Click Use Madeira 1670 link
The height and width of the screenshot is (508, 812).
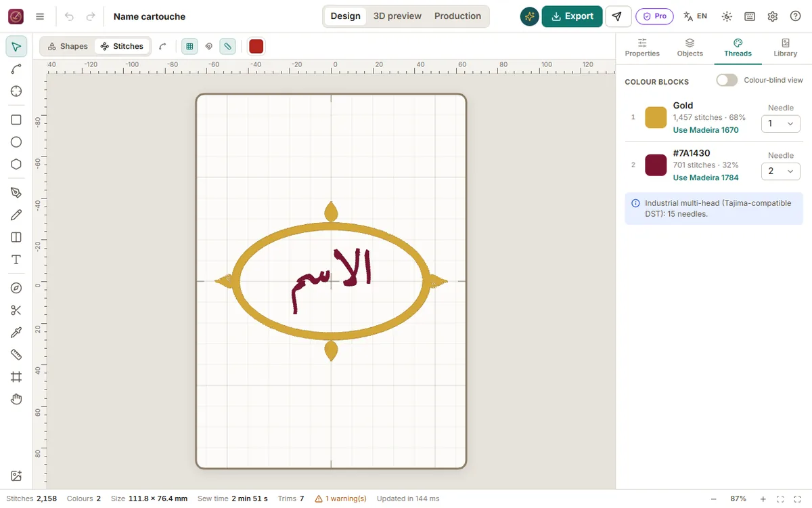tap(706, 130)
